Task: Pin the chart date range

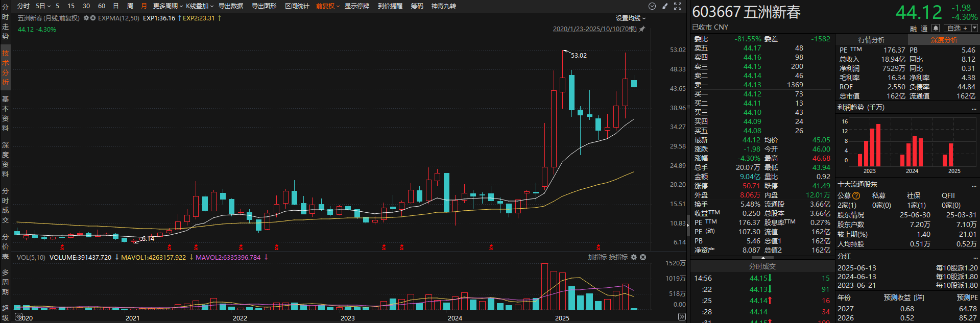Action: [642, 29]
